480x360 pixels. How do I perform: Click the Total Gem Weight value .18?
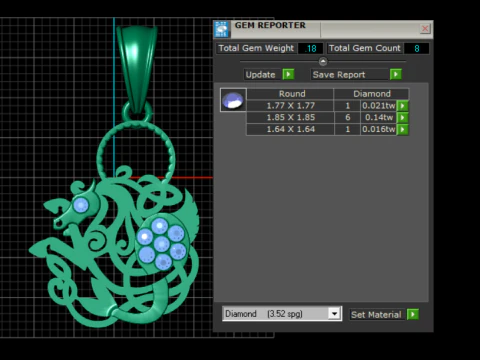(x=310, y=48)
